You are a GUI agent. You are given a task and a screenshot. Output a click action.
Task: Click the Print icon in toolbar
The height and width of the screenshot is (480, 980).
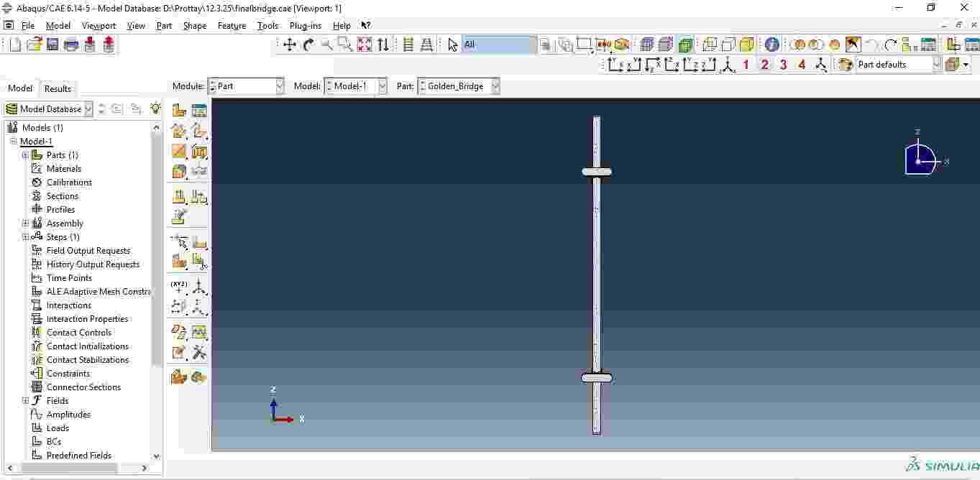point(71,45)
